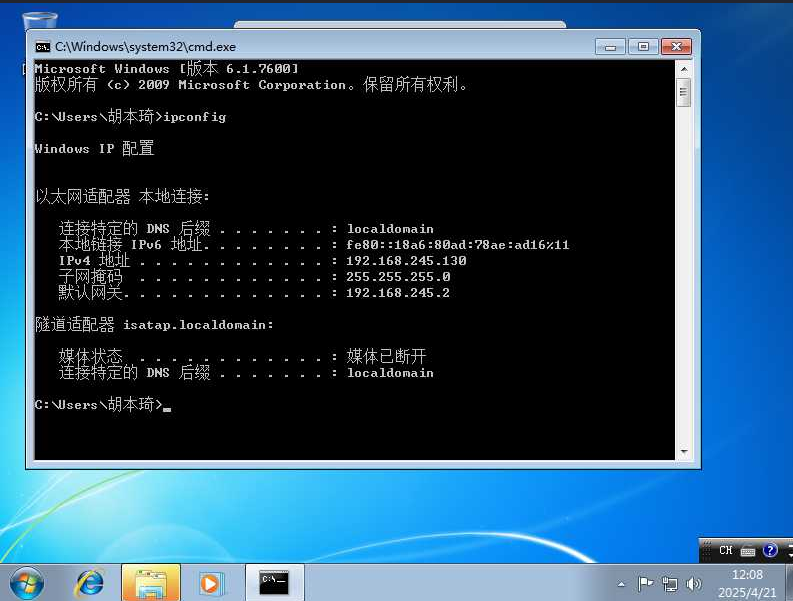Click the date 2025/4/21 in tray
793x601 pixels.
pos(747,592)
